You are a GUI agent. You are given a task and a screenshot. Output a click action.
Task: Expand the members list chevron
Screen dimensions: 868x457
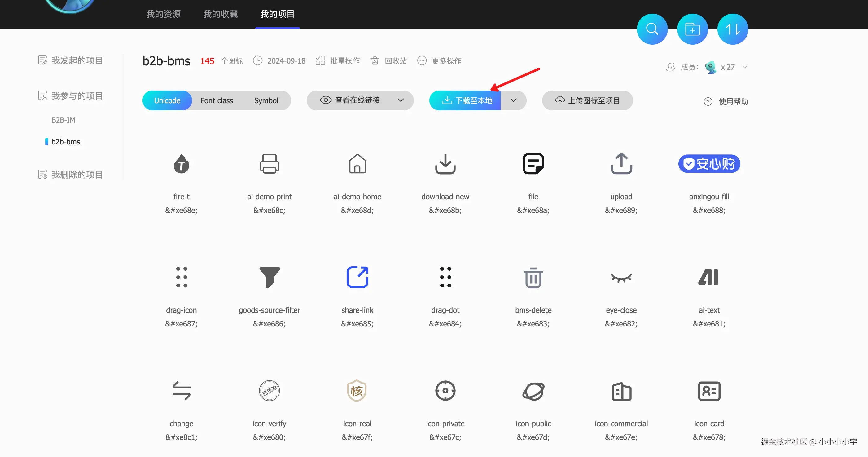tap(745, 67)
